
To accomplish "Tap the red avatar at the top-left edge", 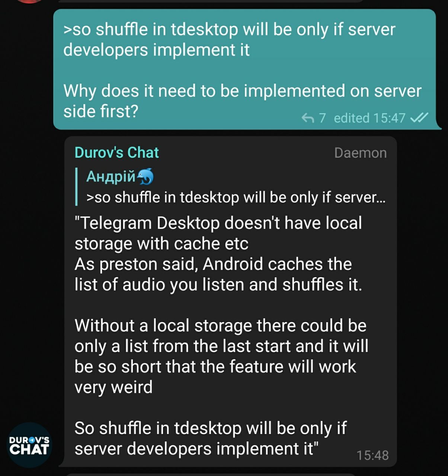I will click(31, 1).
